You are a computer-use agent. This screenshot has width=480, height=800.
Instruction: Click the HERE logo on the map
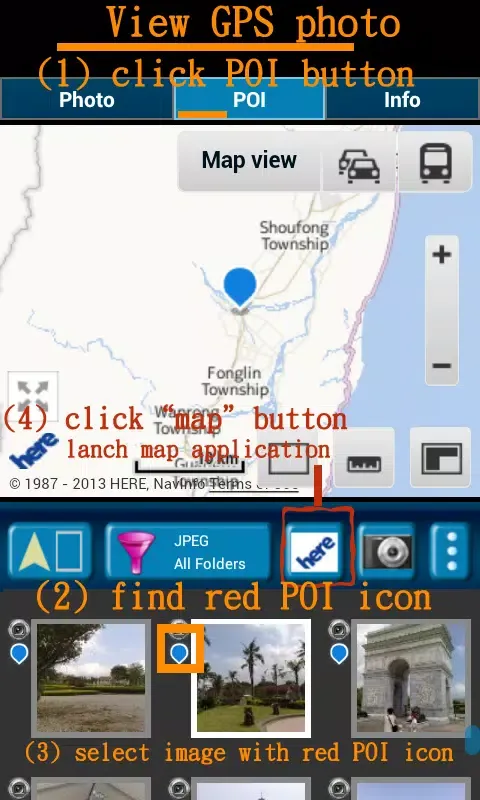[x=34, y=450]
